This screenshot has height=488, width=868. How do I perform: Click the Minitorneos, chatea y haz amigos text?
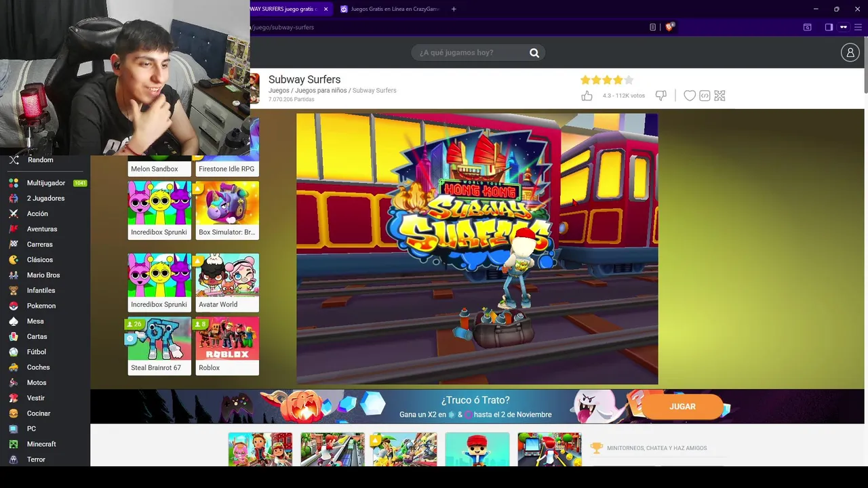pos(656,448)
